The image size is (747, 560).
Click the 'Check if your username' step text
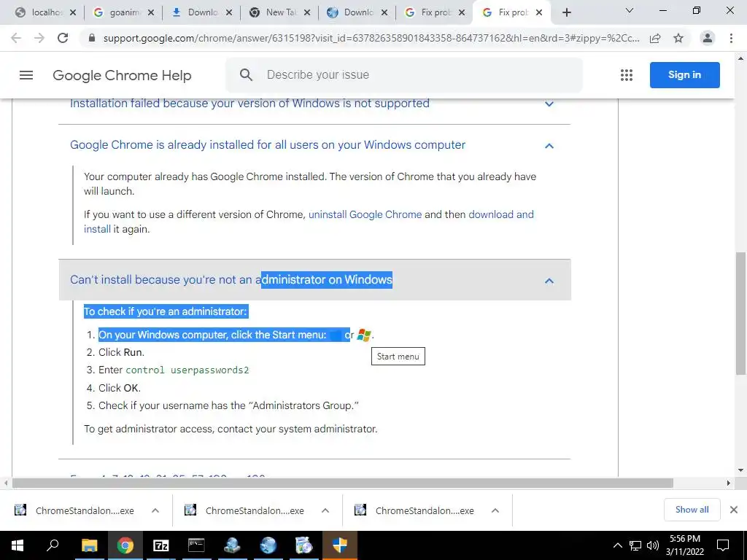228,405
